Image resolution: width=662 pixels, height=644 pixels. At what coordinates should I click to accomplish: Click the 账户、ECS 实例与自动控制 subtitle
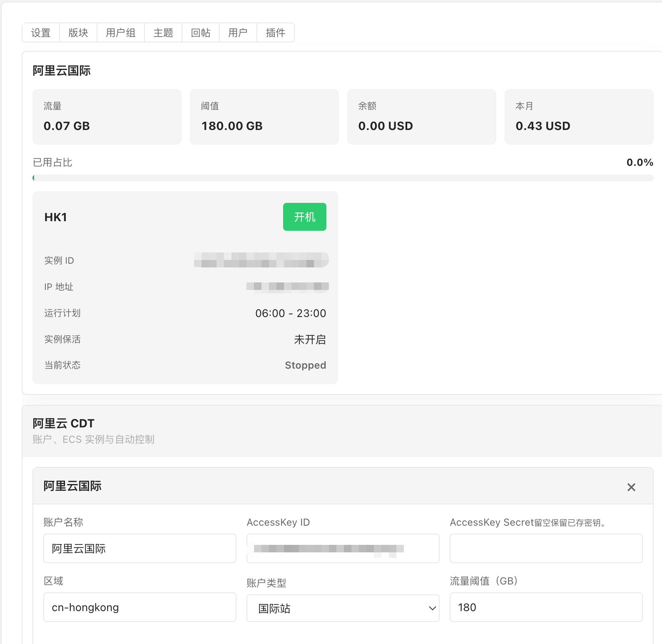[94, 439]
